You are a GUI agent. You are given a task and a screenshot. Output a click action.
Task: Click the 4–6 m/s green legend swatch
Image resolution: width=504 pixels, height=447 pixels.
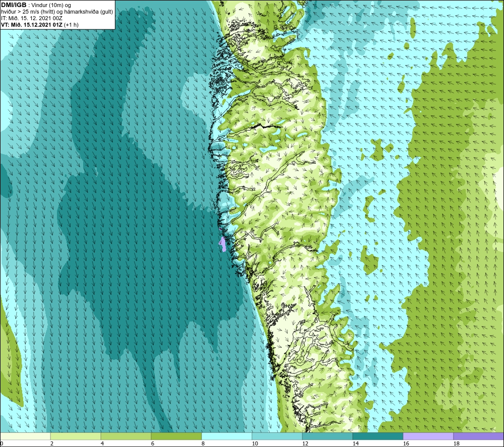click(126, 436)
